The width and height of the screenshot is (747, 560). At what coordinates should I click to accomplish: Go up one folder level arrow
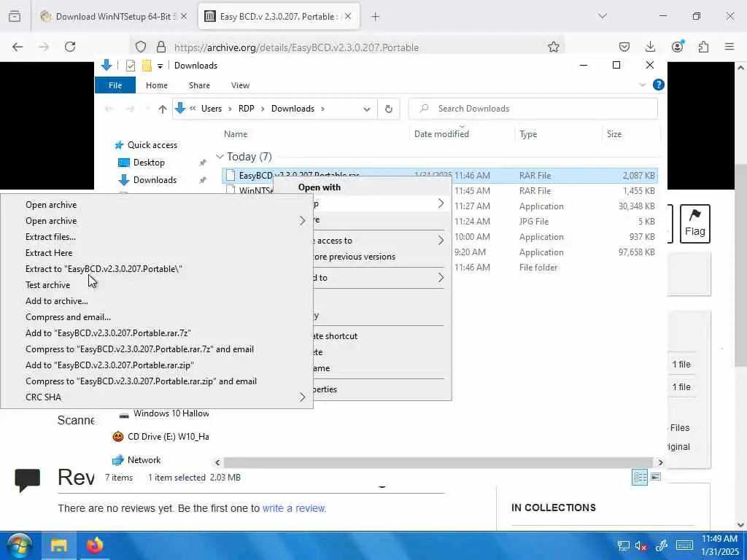(x=163, y=109)
